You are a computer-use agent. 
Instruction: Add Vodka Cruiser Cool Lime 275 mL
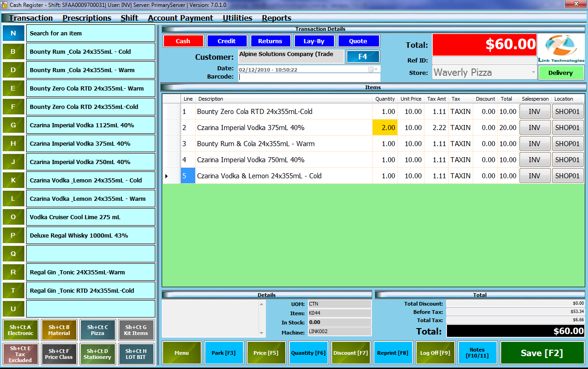point(90,217)
